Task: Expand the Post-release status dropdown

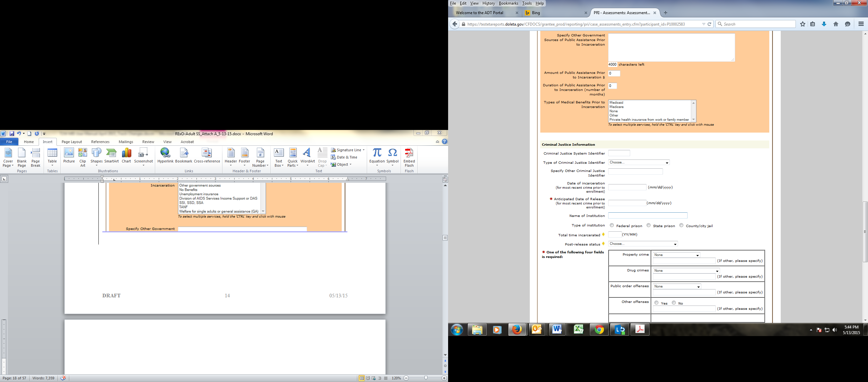Action: (x=643, y=244)
